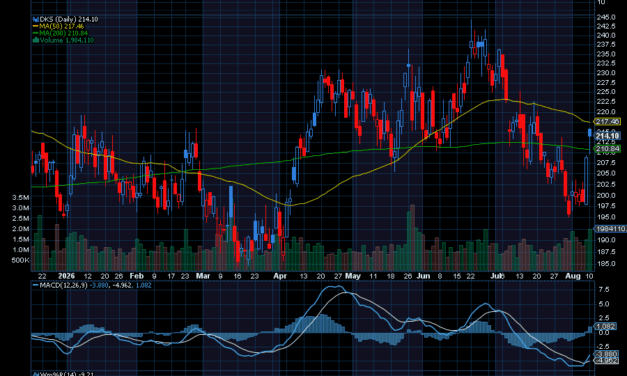The image size is (627, 376).
Task: Click the 7.5 label on MACD axis
Action: click(604, 290)
